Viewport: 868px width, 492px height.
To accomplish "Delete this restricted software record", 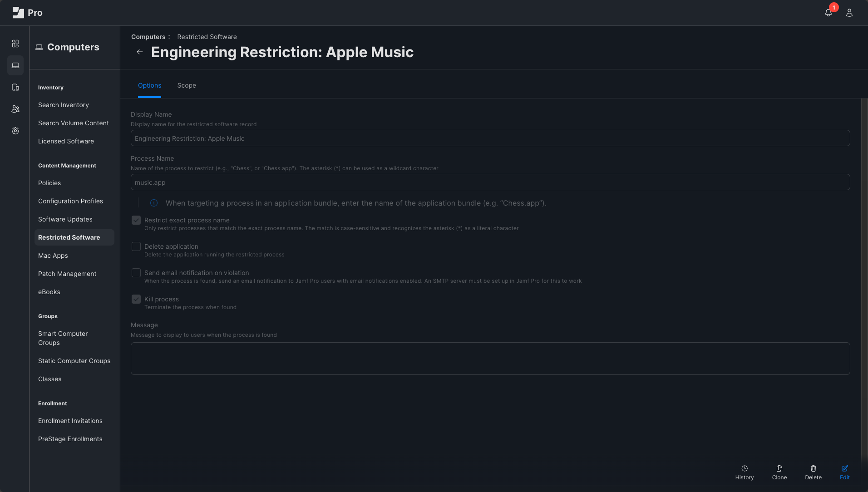I will click(x=814, y=472).
